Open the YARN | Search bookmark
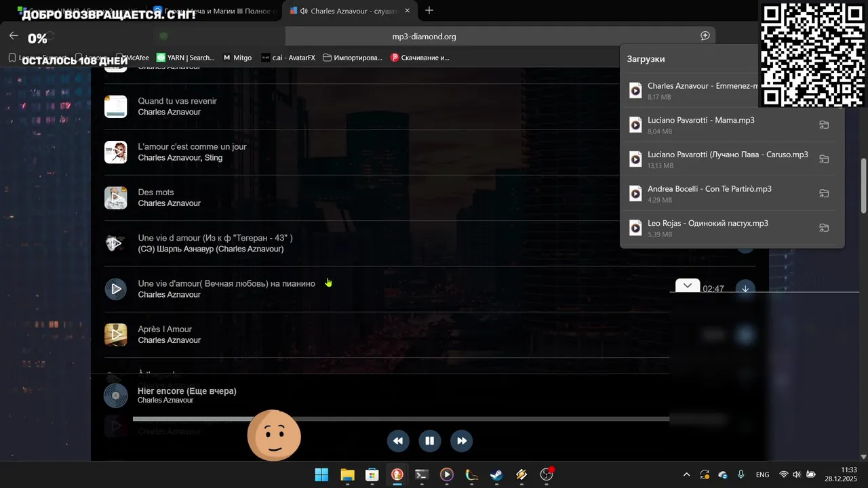This screenshot has height=488, width=868. (185, 58)
